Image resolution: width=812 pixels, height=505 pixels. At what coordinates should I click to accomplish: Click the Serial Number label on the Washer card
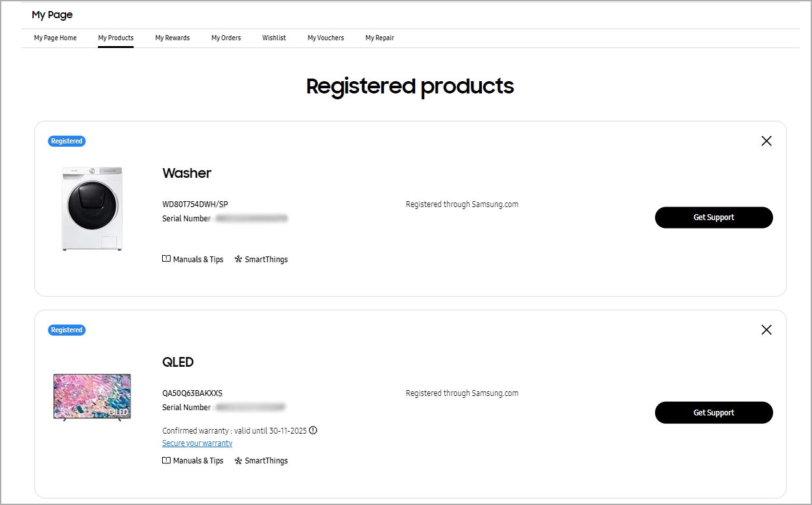tap(186, 219)
